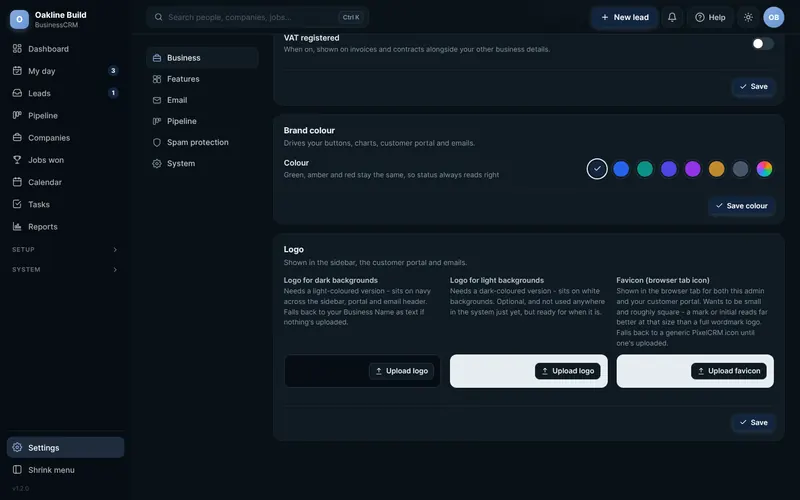Click the Features grid icon
This screenshot has width=800, height=500.
[x=157, y=79]
